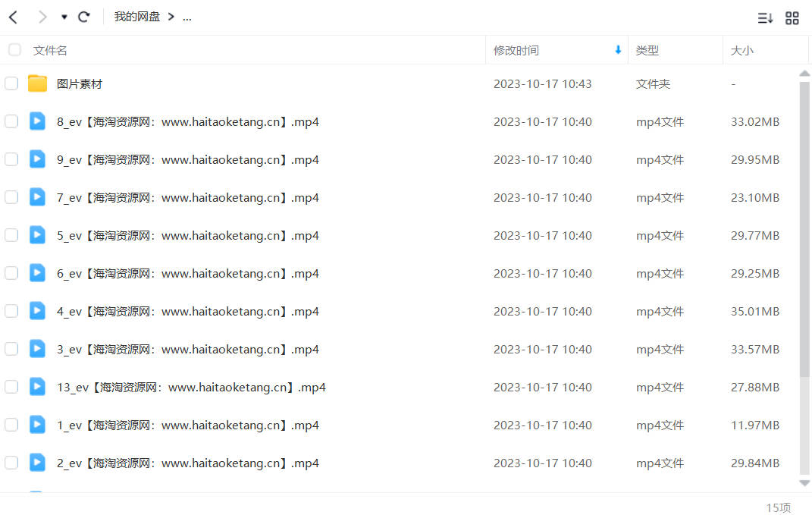Click the 35.01MB size value
812x515 pixels.
click(x=755, y=312)
